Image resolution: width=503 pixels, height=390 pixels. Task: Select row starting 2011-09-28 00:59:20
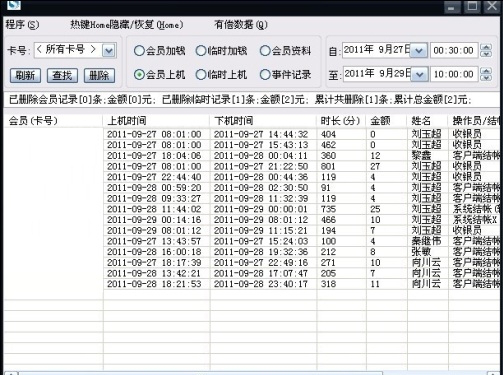pyautogui.click(x=252, y=188)
